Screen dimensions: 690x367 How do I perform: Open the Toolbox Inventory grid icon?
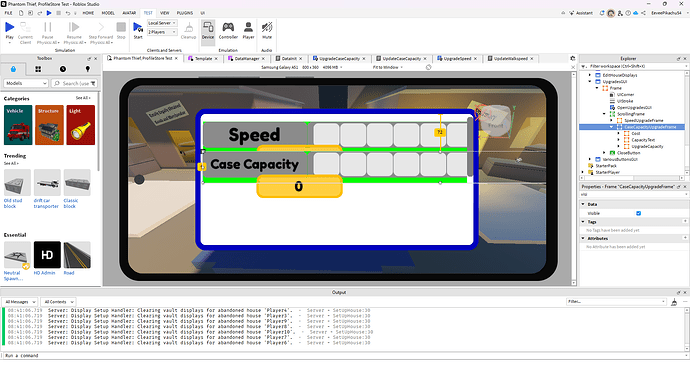click(x=38, y=69)
